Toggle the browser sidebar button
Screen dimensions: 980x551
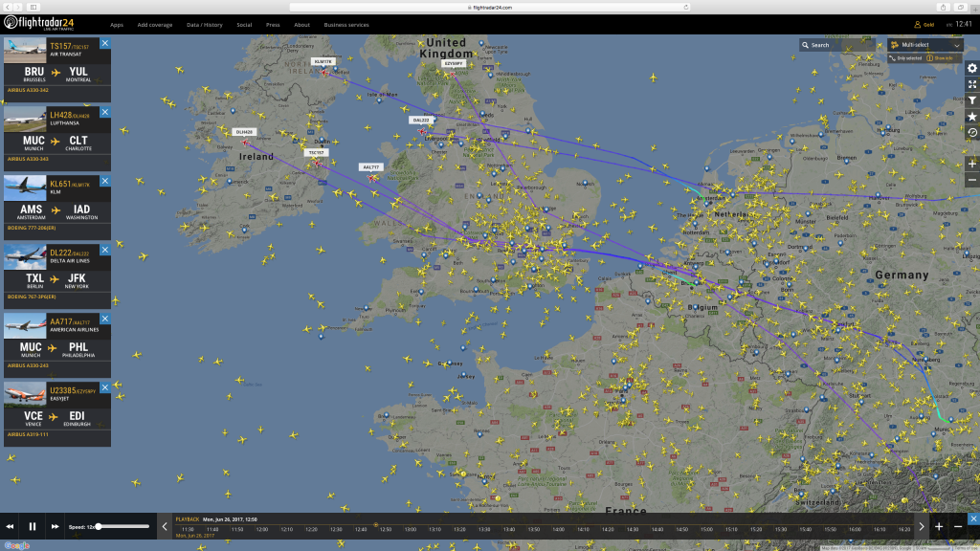(x=33, y=8)
